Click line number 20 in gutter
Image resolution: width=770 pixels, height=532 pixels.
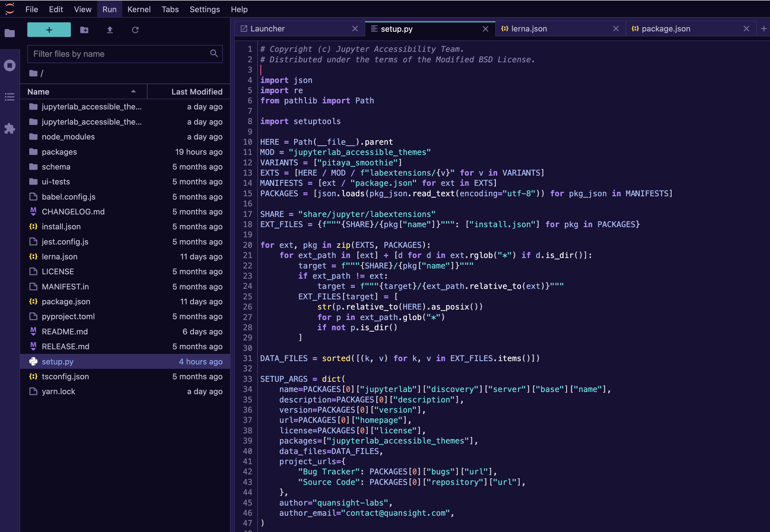[247, 245]
